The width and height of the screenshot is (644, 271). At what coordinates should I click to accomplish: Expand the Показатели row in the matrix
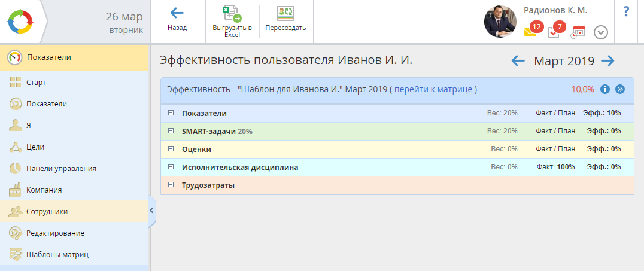click(171, 113)
